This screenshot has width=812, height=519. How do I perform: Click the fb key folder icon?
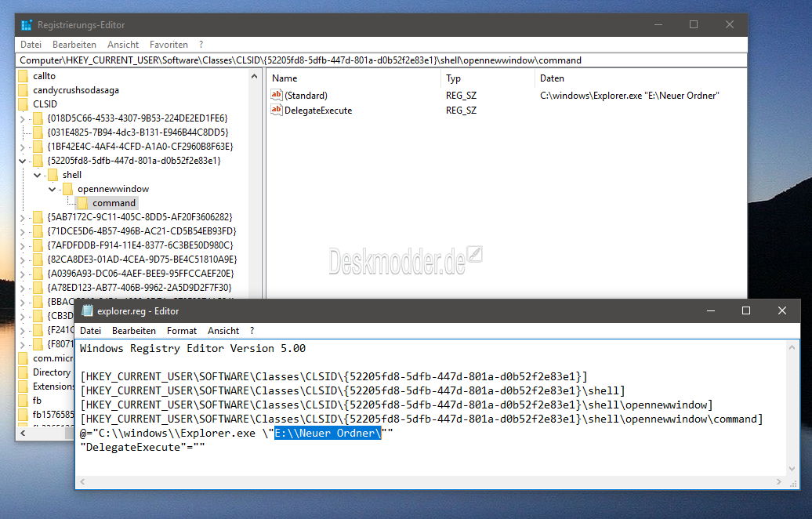[23, 401]
